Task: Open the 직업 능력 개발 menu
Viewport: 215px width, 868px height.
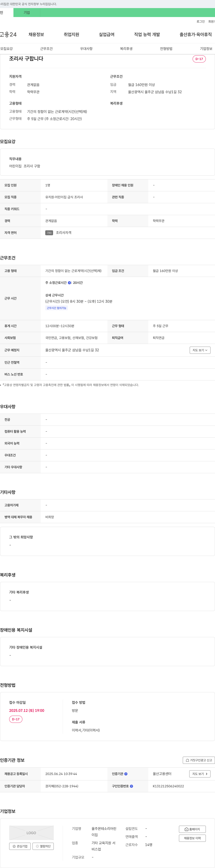Action: (x=147, y=34)
